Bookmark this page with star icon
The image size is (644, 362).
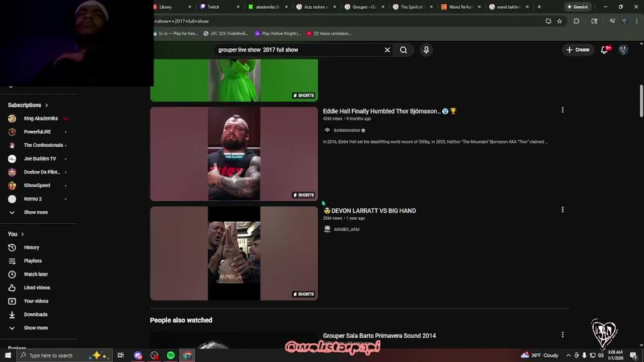559,21
